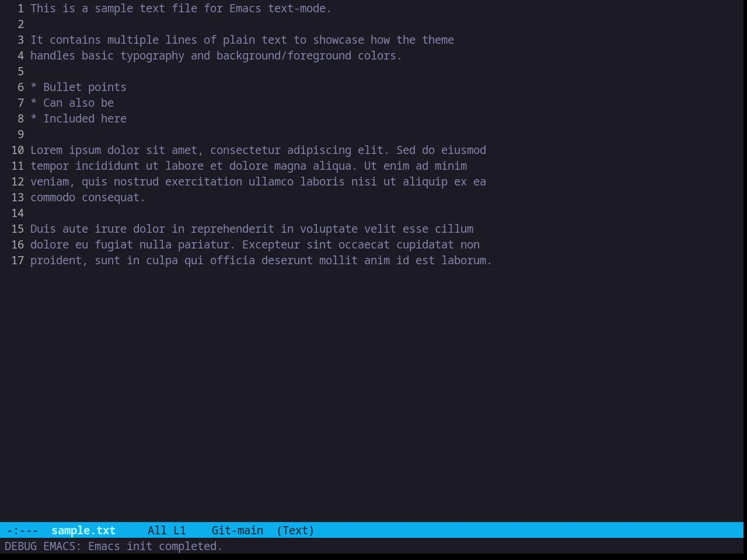Click line number 14 in the margin

[18, 213]
